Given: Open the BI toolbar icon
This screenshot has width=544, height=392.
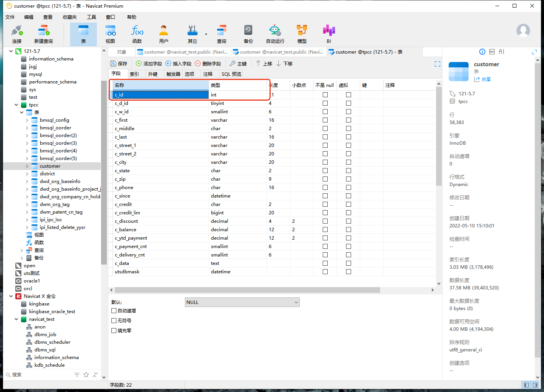Looking at the screenshot, I should pos(329,34).
